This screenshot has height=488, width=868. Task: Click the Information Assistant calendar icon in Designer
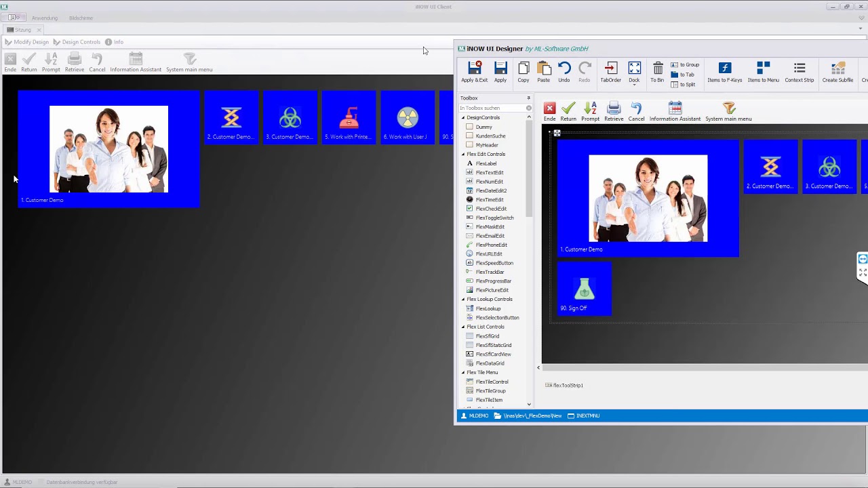pos(675,108)
